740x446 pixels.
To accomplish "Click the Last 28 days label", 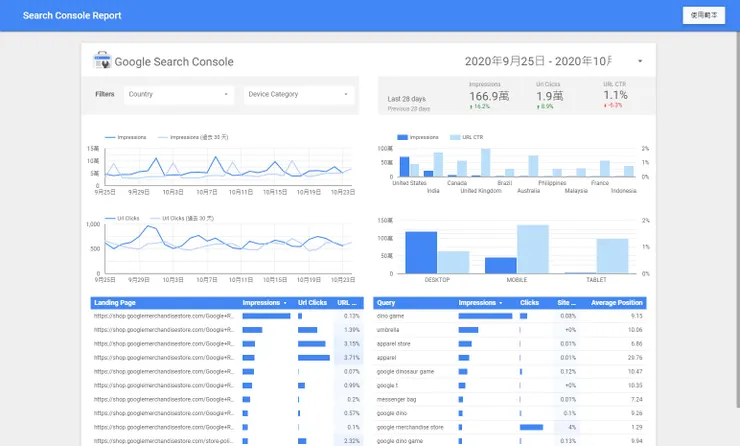I will 406,99.
